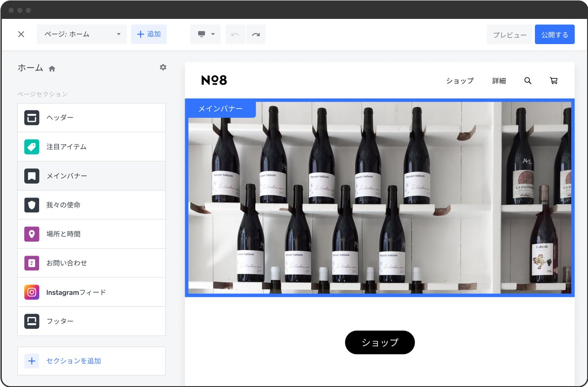Viewport: 588px width, 387px height.
Task: Select the 場所と時間 location pin icon
Action: 31,234
